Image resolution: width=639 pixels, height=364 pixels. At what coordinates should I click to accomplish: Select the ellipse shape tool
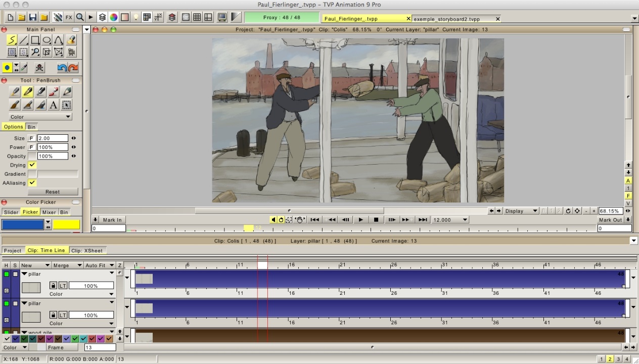[x=47, y=40]
